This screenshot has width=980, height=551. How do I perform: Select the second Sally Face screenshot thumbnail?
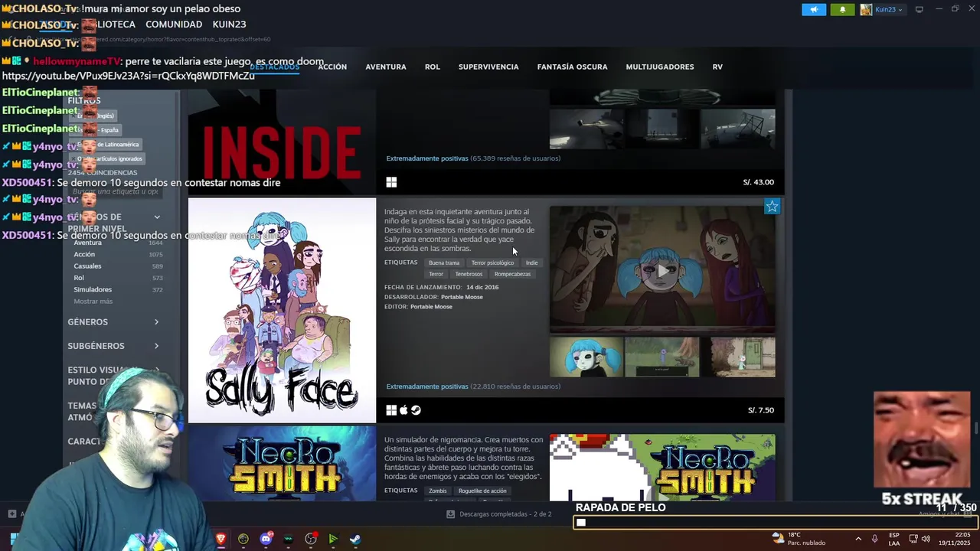(x=662, y=357)
